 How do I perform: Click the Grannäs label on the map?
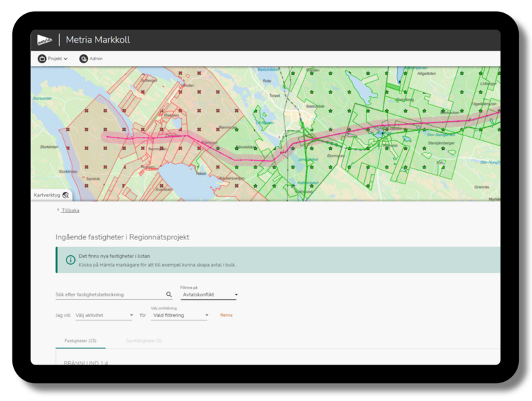(x=482, y=187)
